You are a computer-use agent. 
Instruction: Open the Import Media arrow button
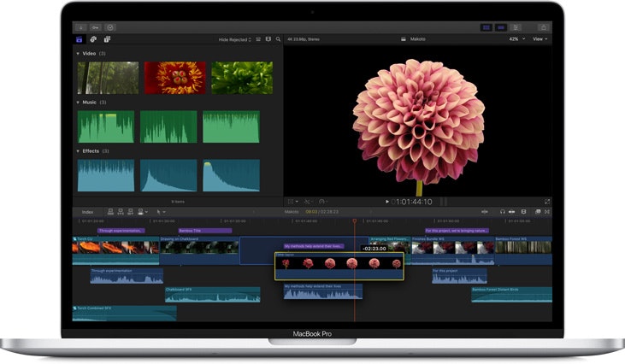pos(81,27)
